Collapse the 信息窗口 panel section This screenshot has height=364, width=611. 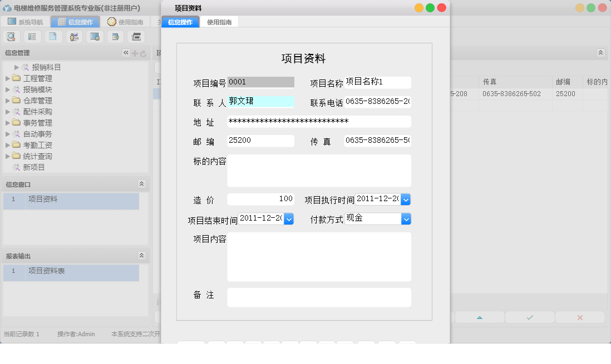(x=142, y=184)
